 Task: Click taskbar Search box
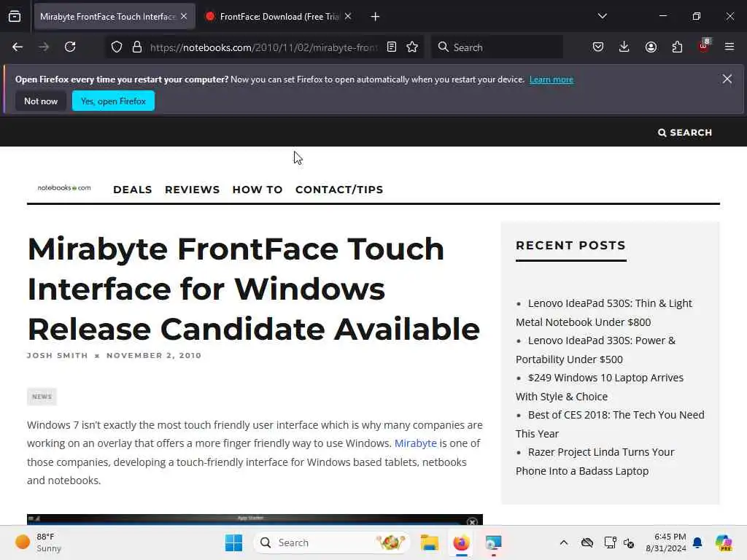(x=332, y=542)
